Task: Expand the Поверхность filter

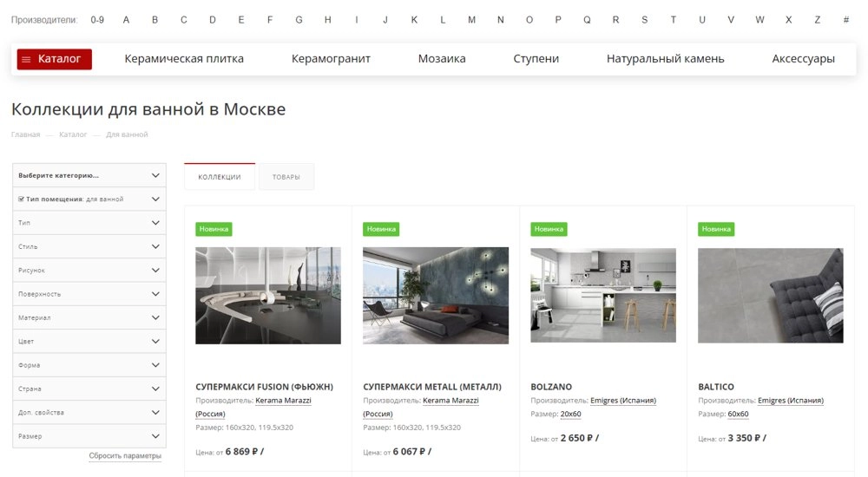Action: (89, 294)
